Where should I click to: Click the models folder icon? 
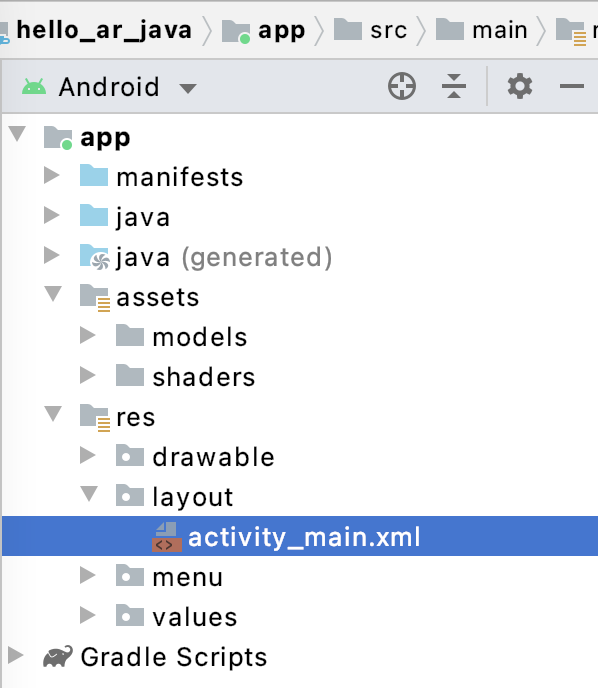[x=130, y=335]
